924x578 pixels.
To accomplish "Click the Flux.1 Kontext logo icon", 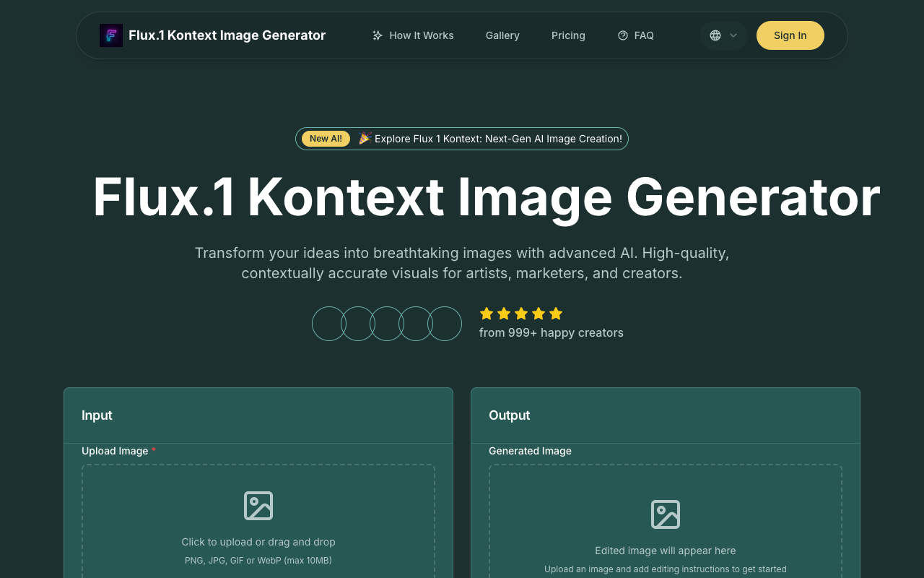I will click(x=111, y=35).
